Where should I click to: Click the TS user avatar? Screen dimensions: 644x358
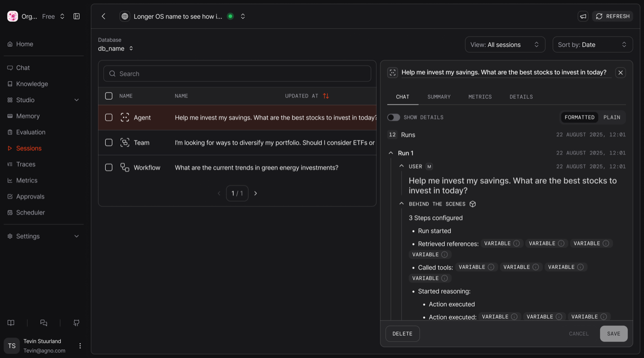[x=12, y=346]
